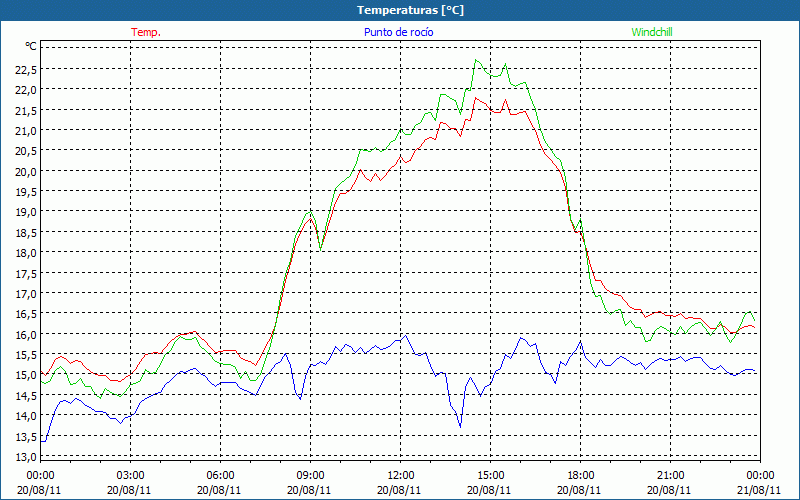
Task: Click the 'Temperaturas [°C]' chart title
Action: [x=410, y=10]
